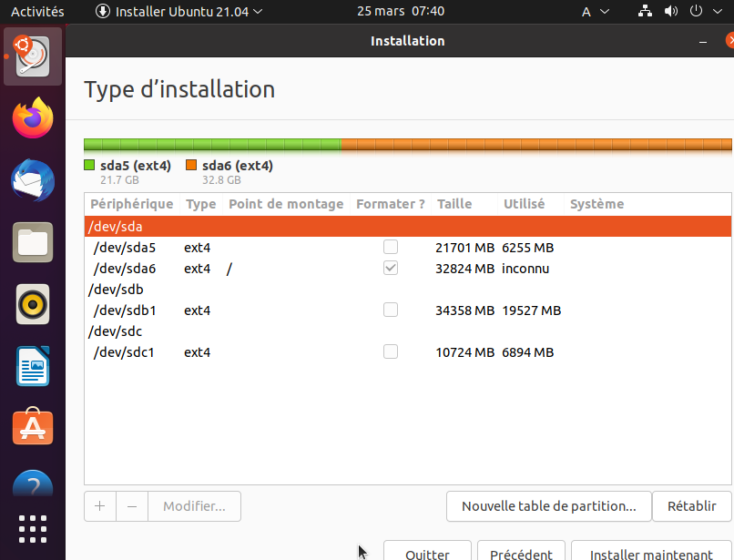Open the Files manager icon
734x560 pixels.
(x=33, y=242)
